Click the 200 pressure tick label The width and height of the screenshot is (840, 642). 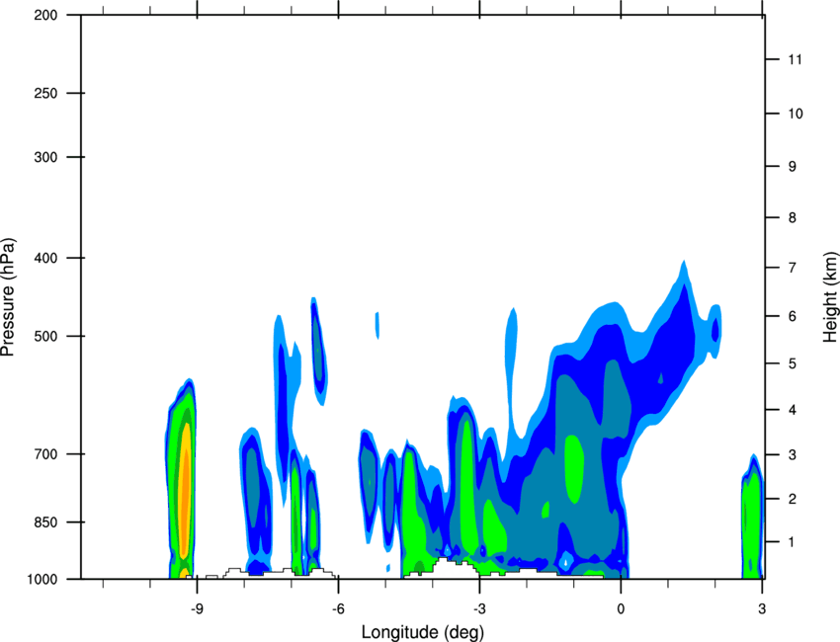[45, 15]
